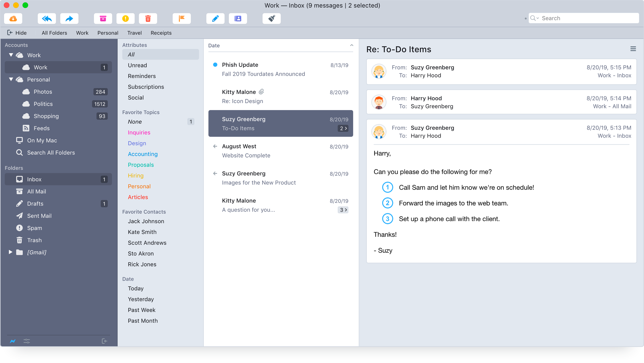
Task: Click the red trash delete icon
Action: click(x=148, y=18)
